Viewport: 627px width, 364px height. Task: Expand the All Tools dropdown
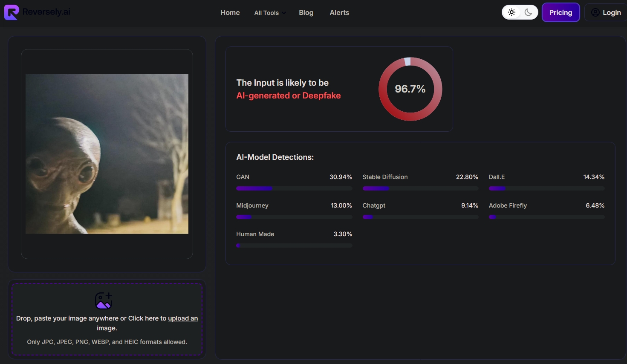270,13
